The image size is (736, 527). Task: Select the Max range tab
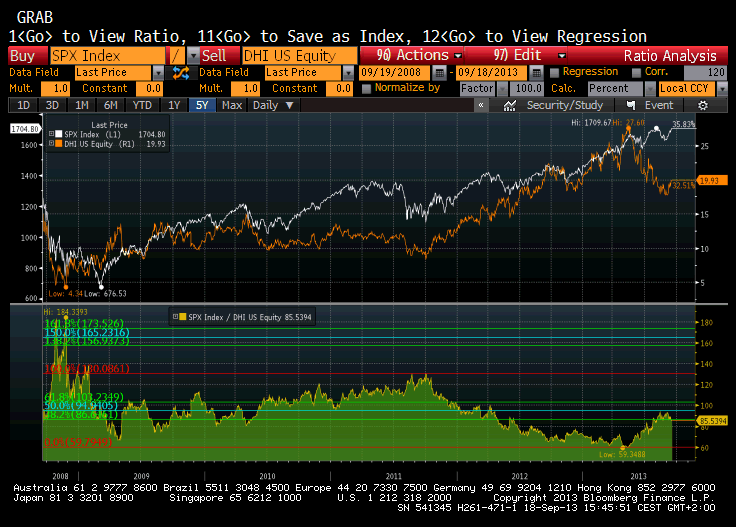(x=232, y=105)
